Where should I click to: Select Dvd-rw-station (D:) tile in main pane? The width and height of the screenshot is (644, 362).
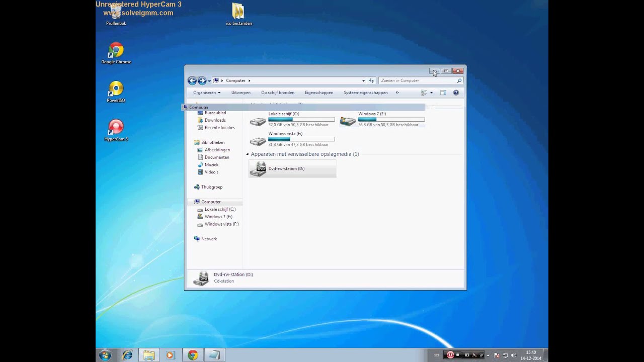point(292,169)
